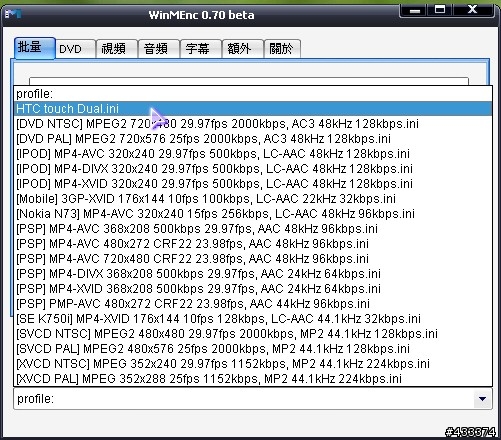This screenshot has height=440, width=501.
Task: Select [XVCD PAL] MPEG 352x288 profile
Action: pos(253,379)
